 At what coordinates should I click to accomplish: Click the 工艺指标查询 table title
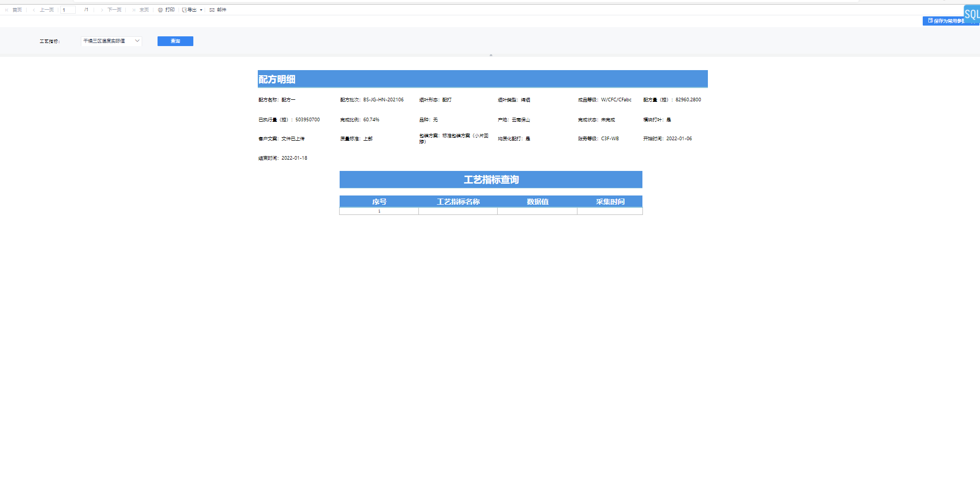click(491, 180)
